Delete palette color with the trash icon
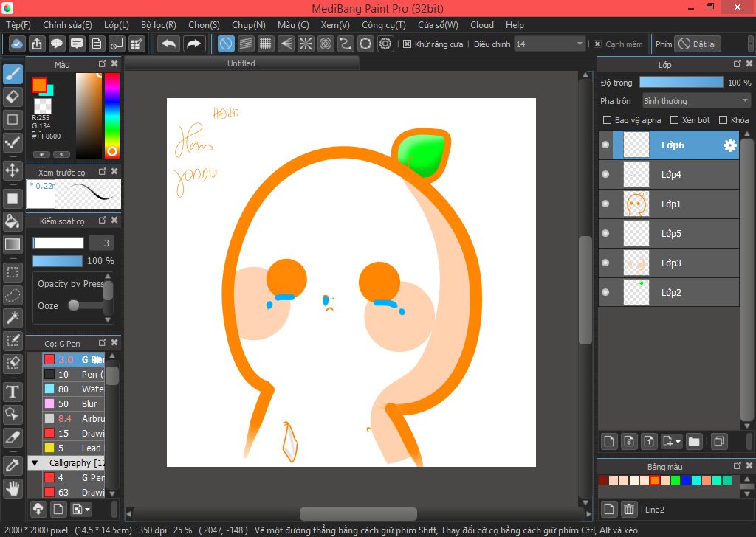756x537 pixels. click(x=629, y=509)
